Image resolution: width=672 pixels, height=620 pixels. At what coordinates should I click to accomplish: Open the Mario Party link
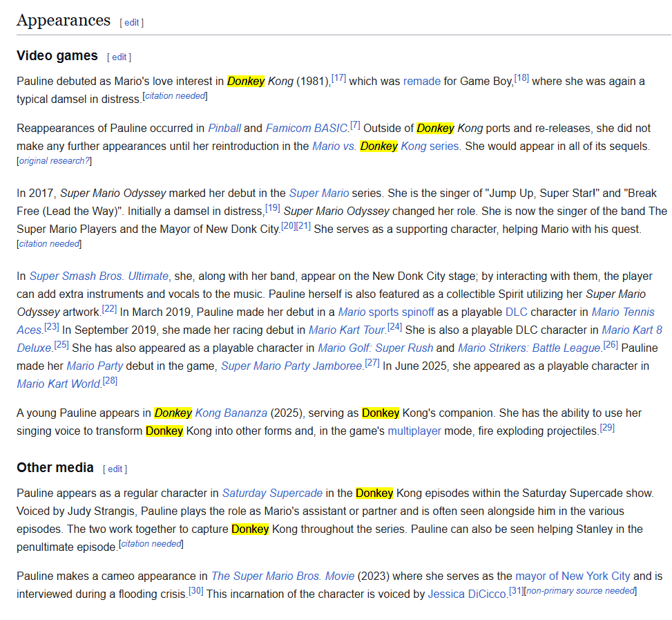click(x=95, y=366)
